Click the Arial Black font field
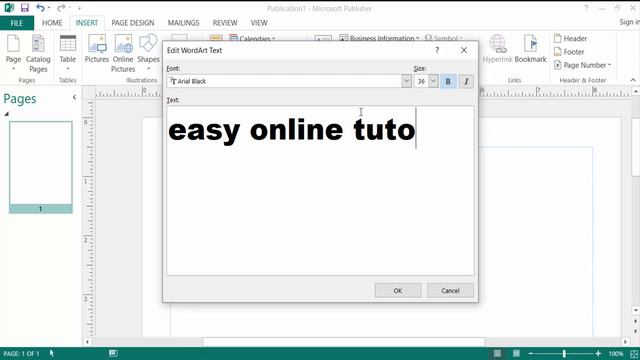Image resolution: width=640 pixels, height=360 pixels. coord(284,81)
